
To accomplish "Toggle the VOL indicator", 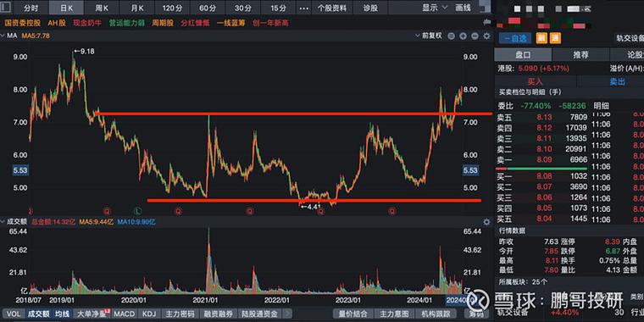I will 14,314.
